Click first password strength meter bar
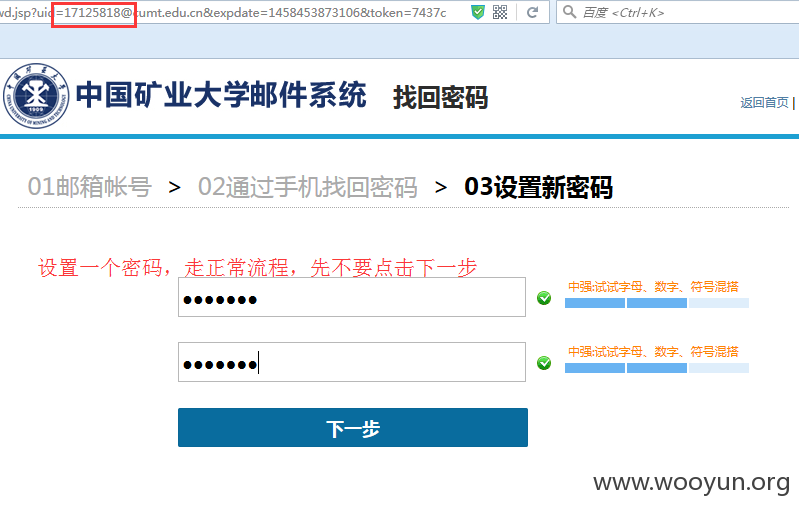Viewport: 799px width, 511px height. click(657, 303)
